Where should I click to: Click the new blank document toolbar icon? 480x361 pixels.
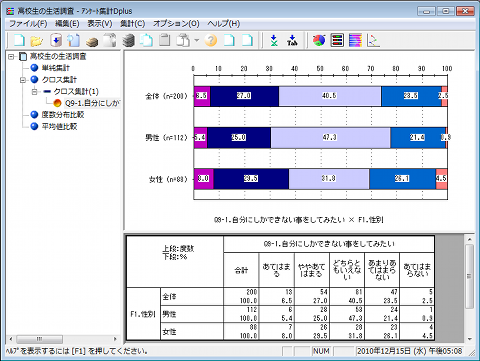(19, 40)
